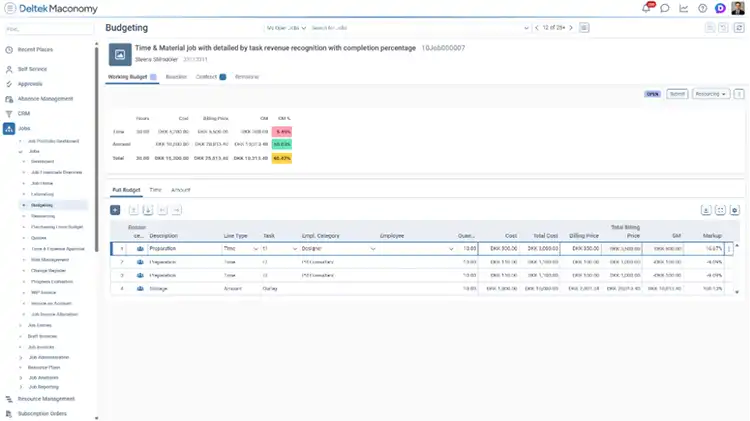Open the user profile photo menu
The image size is (750, 421).
coord(738,8)
